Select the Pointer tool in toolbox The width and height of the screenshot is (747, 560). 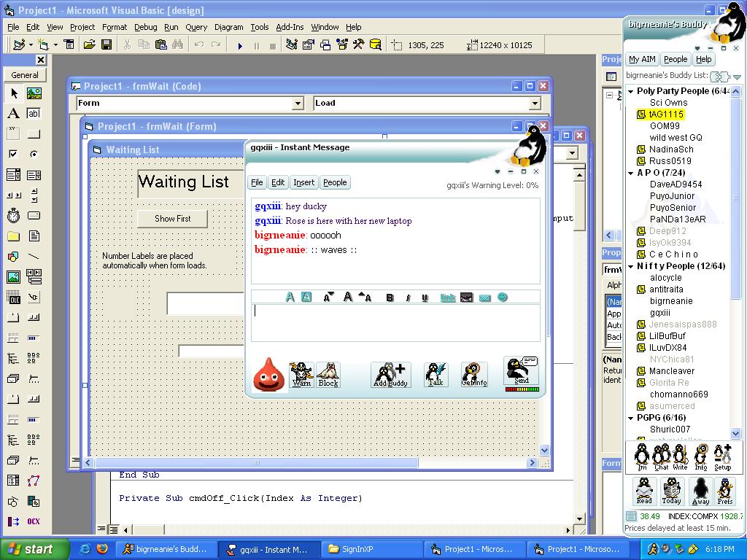click(x=13, y=93)
